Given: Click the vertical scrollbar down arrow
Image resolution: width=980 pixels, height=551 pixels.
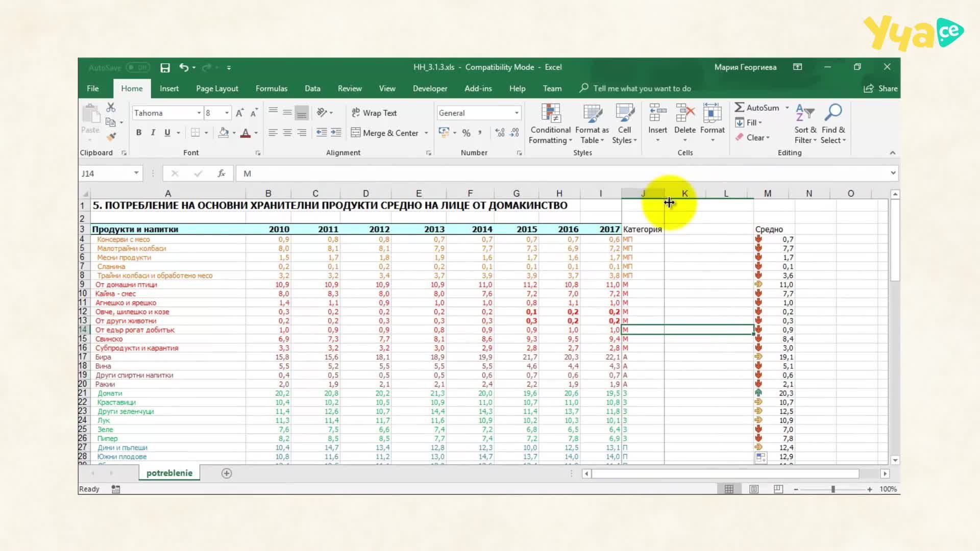Looking at the screenshot, I should coord(894,460).
